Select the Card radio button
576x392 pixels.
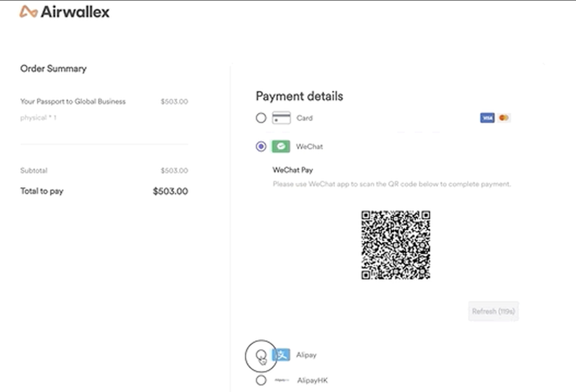tap(261, 118)
